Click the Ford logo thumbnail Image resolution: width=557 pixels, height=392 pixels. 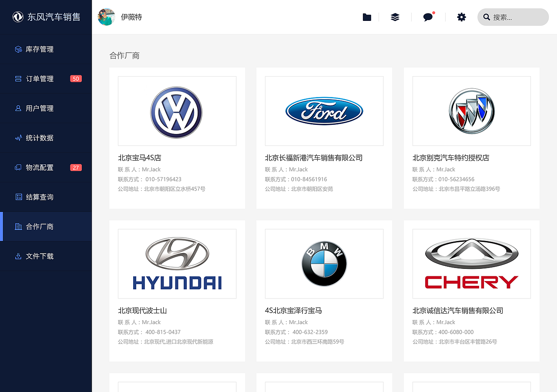point(324,111)
